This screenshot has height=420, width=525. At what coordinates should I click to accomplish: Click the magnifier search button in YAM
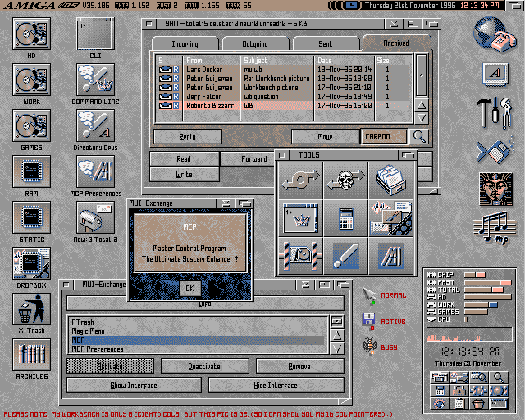pyautogui.click(x=419, y=136)
